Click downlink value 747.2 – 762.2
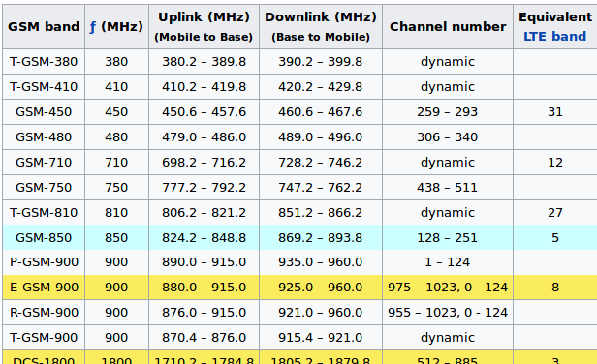 pyautogui.click(x=321, y=187)
